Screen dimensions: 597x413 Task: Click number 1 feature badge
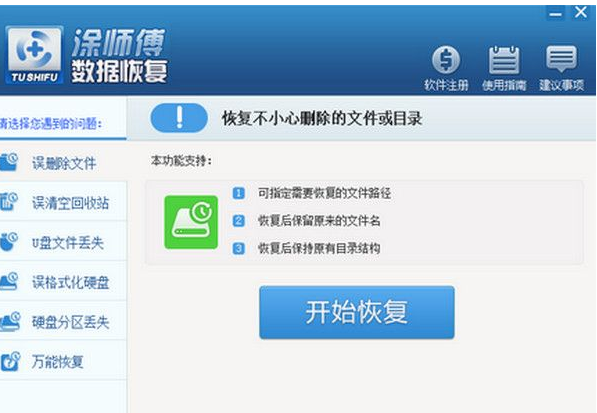point(239,193)
